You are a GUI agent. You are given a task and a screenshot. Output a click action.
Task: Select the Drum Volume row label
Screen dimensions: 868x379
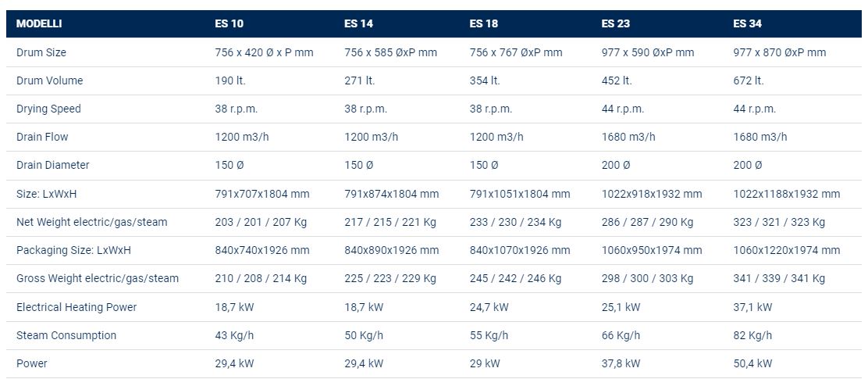coord(49,80)
